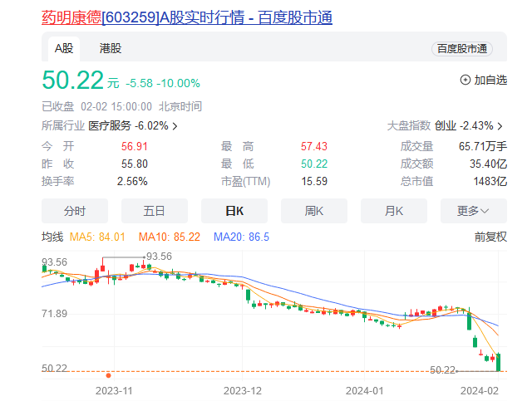
Task: Select the 五日 chart tab
Action: pos(155,211)
